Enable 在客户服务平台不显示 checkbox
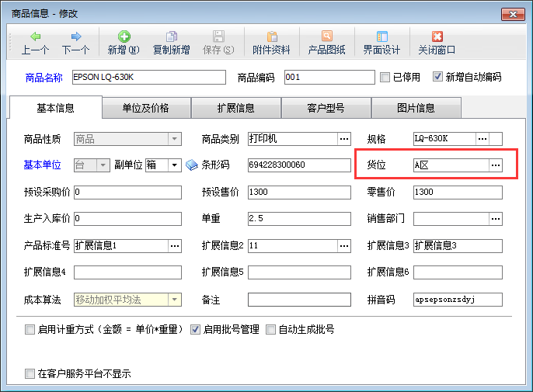533x392 pixels. [30, 373]
